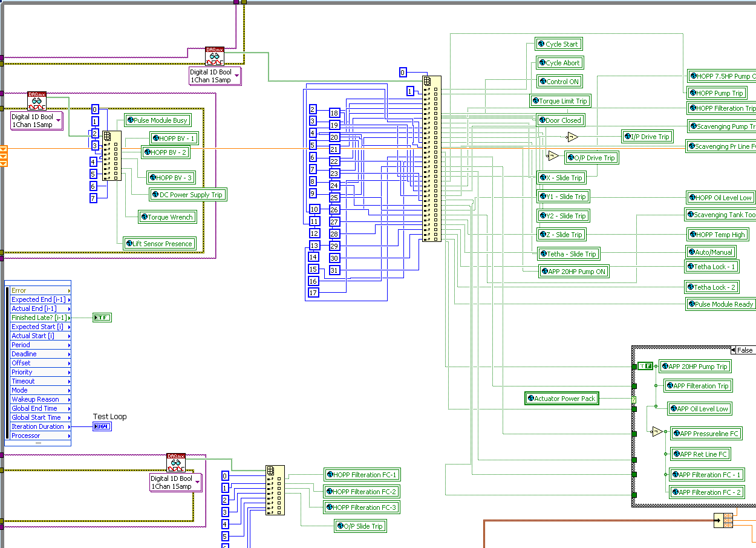Click the Index Array node feeding HOPP Filteration FC-1
Screen dimensions: 756x548
[x=275, y=490]
